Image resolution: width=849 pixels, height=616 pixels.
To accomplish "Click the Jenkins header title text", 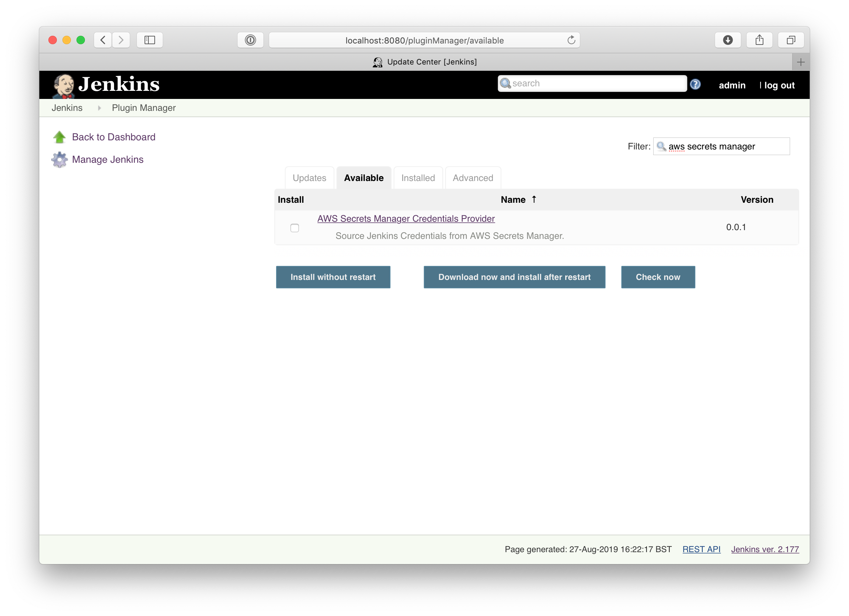I will [119, 85].
